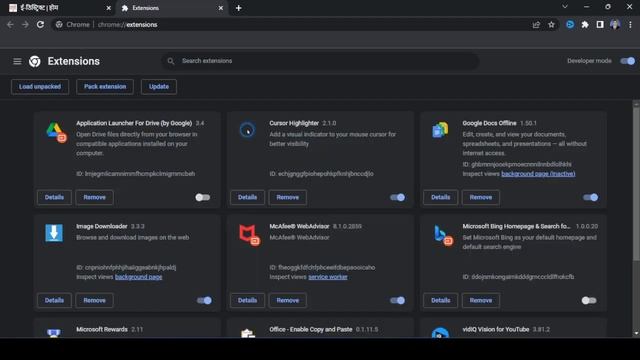Click the Microsoft Bing Homepage extension icon

442,235
